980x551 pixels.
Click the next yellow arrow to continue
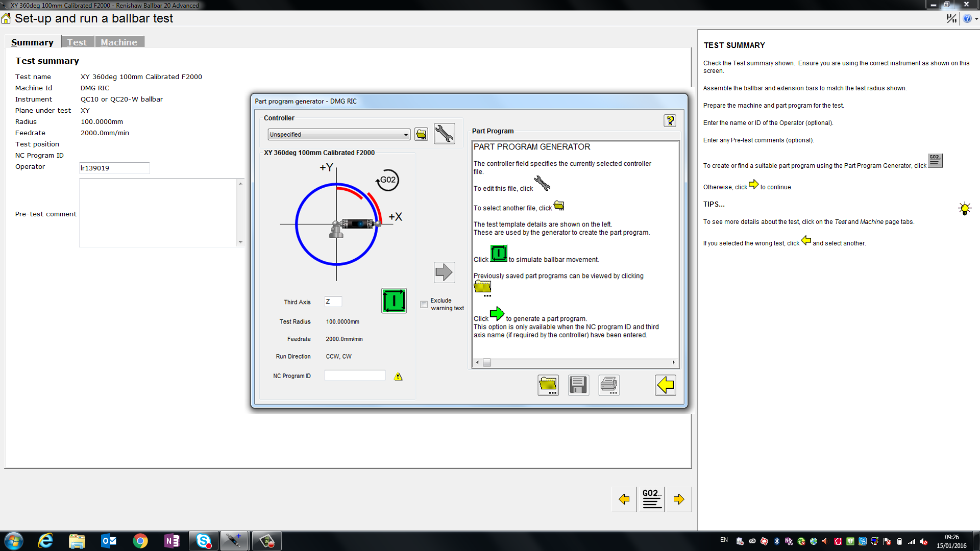click(x=679, y=499)
